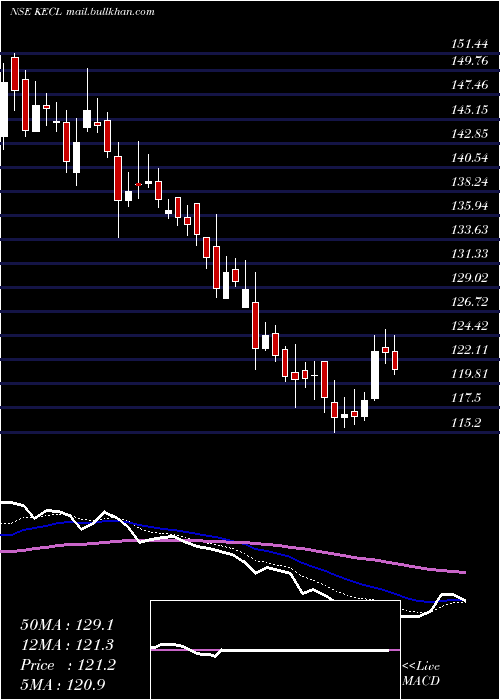This screenshot has width=500, height=700.
Task: Click the 131.33 price axis label
Action: click(469, 254)
